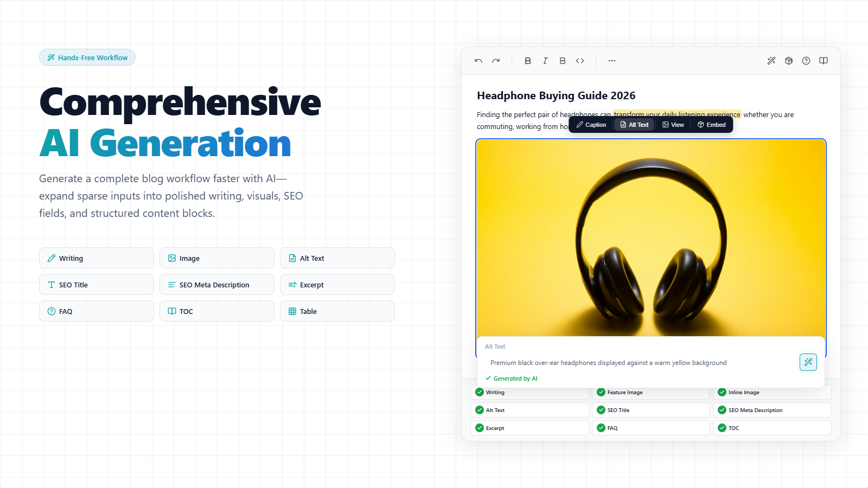Select Caption in image popup toolbar
Screen dimensions: 868x488
tap(591, 125)
